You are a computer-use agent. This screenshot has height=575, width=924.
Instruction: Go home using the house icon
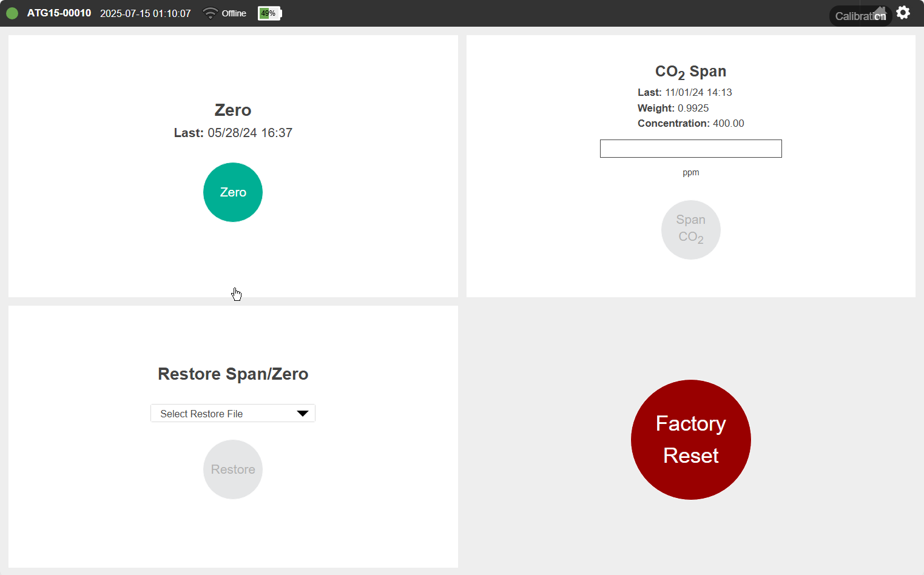[880, 11]
